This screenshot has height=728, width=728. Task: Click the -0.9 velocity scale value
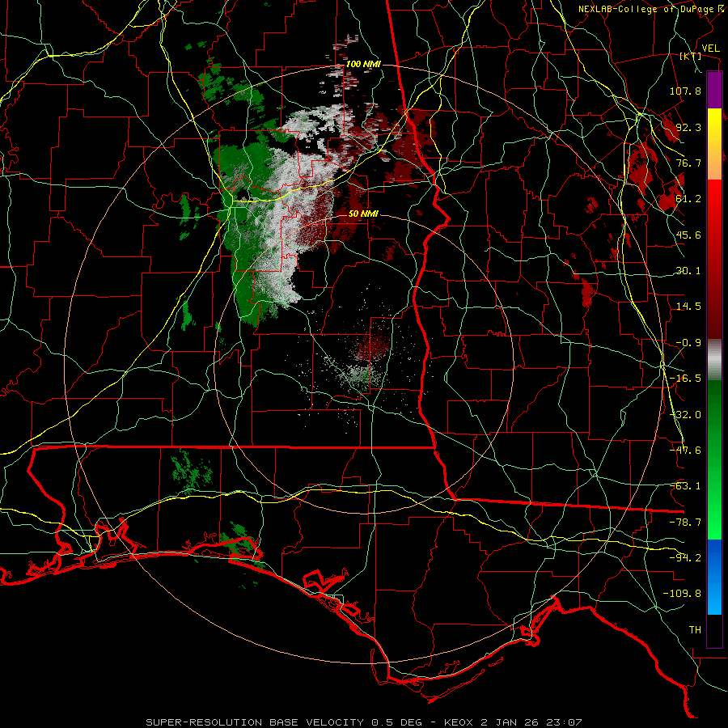pyautogui.click(x=688, y=343)
